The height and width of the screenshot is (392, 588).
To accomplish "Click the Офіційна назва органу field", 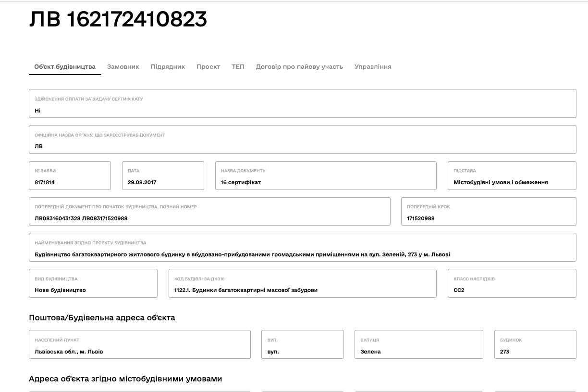I will tap(303, 139).
